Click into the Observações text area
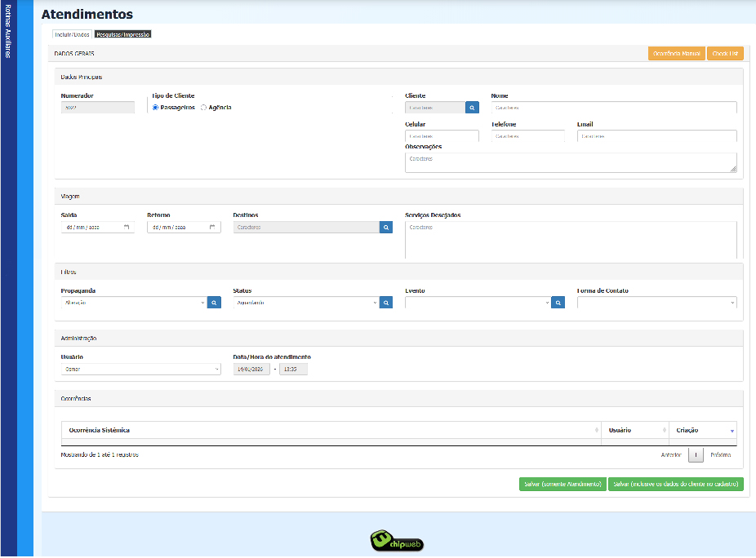The width and height of the screenshot is (756, 558). (x=571, y=162)
